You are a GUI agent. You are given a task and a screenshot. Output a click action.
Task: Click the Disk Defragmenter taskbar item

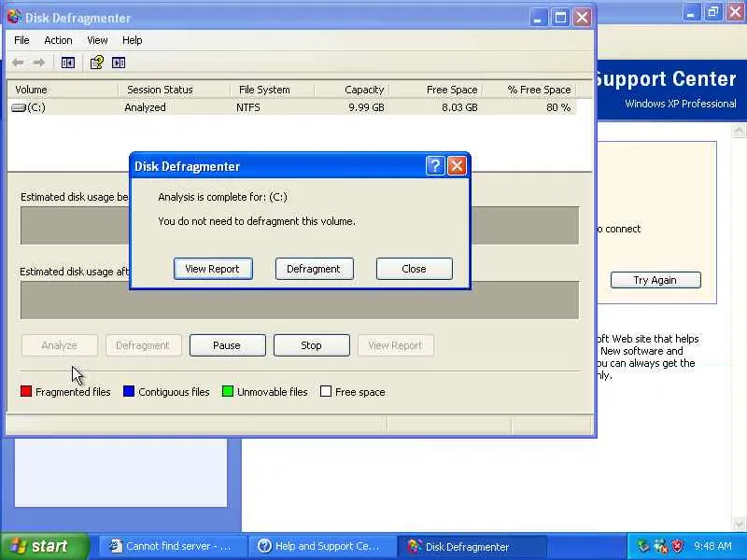point(472,546)
